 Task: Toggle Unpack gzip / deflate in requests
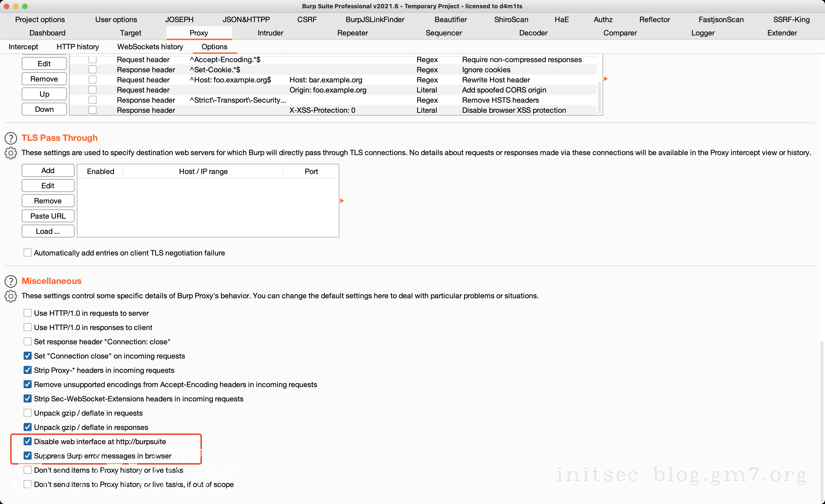(28, 413)
